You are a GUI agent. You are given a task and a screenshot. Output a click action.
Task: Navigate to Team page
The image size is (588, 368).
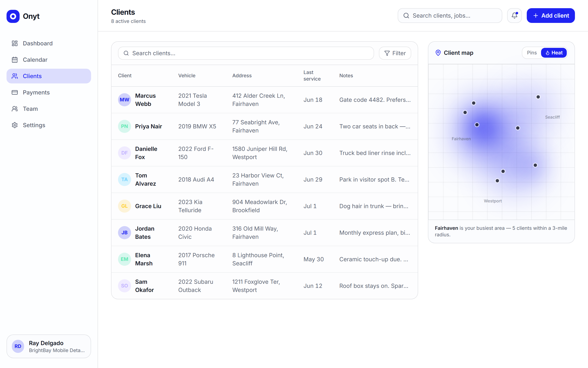[49, 109]
